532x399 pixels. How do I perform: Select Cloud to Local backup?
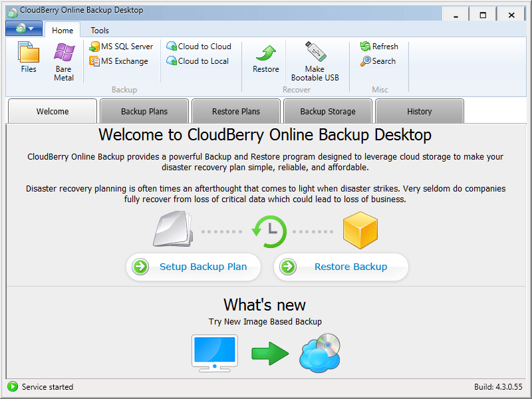198,61
